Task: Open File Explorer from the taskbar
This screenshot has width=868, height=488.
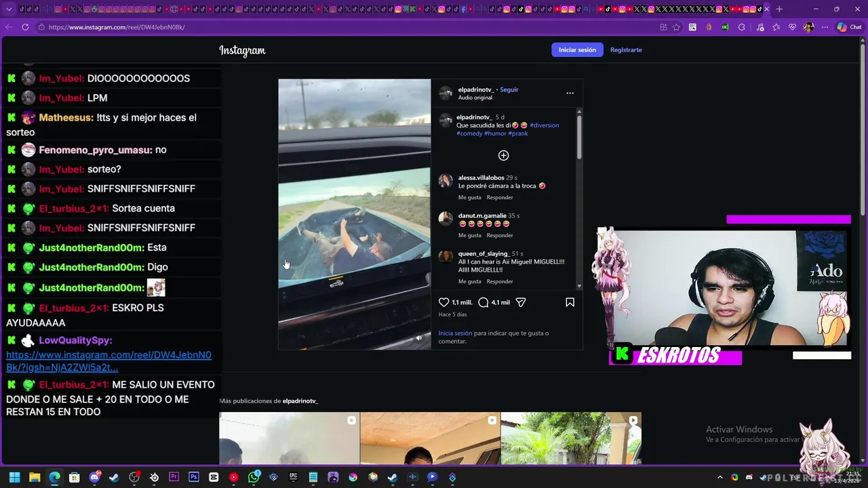Action: pyautogui.click(x=35, y=477)
